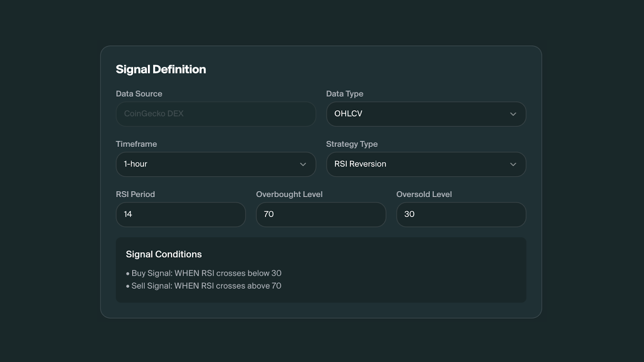
Task: Click the chevron arrow in Data Type dropdown
Action: pyautogui.click(x=513, y=114)
